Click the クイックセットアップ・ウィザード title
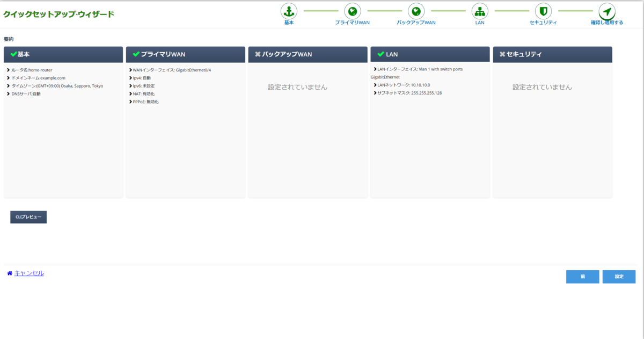 coord(59,15)
